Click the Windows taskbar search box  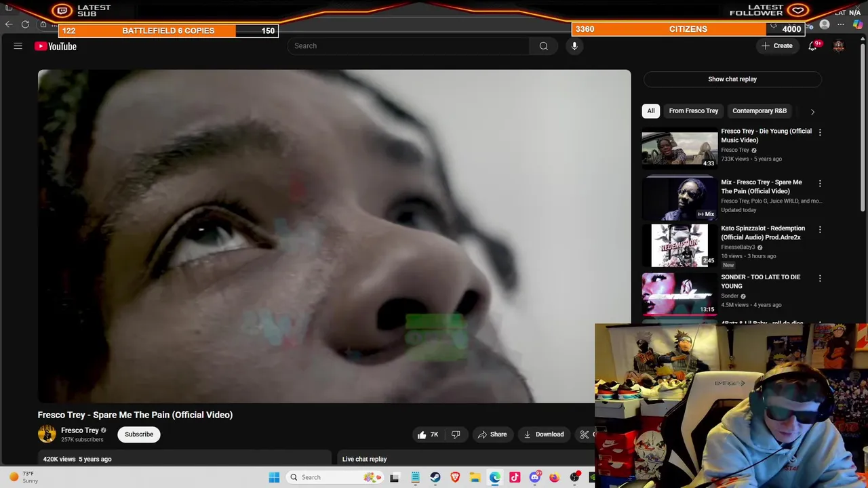(x=334, y=477)
